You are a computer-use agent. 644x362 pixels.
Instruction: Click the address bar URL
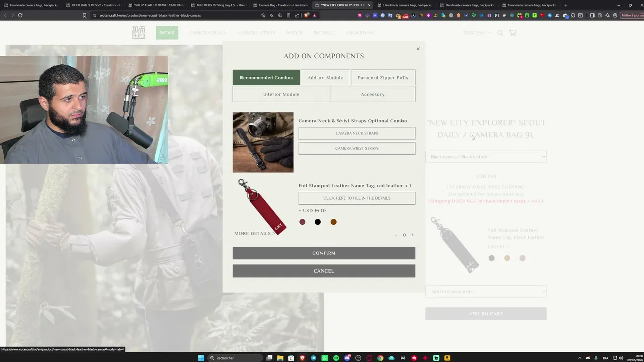pyautogui.click(x=150, y=15)
